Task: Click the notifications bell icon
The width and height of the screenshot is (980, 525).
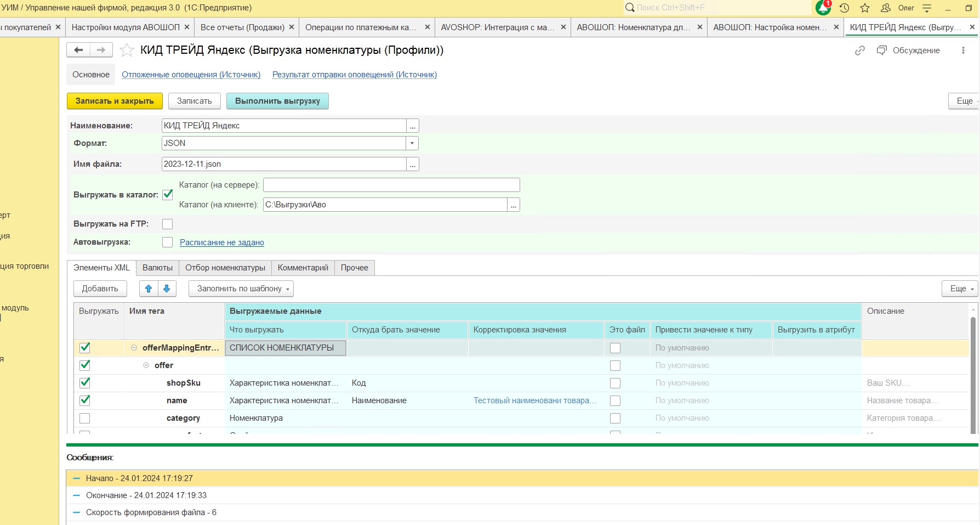Action: [x=823, y=8]
